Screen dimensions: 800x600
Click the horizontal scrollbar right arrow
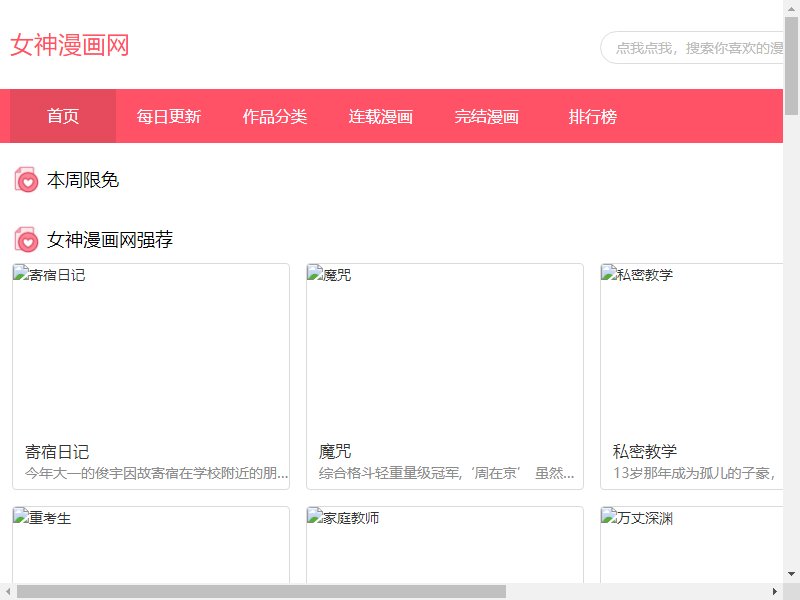(x=775, y=591)
